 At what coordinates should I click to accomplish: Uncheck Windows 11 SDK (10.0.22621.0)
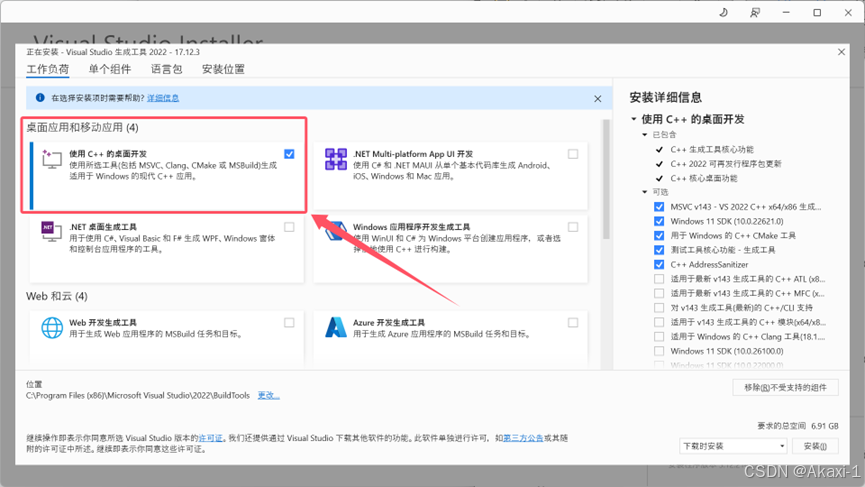(x=659, y=221)
